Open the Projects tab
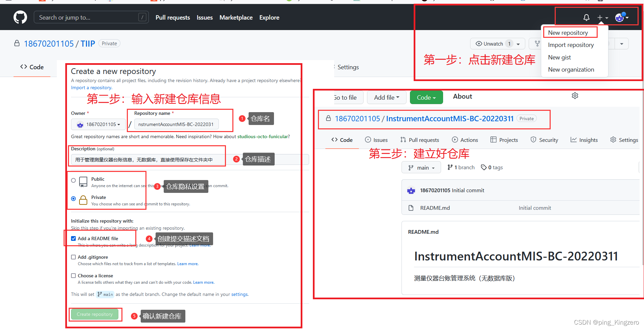Screen dimensions: 644x329 [x=504, y=140]
